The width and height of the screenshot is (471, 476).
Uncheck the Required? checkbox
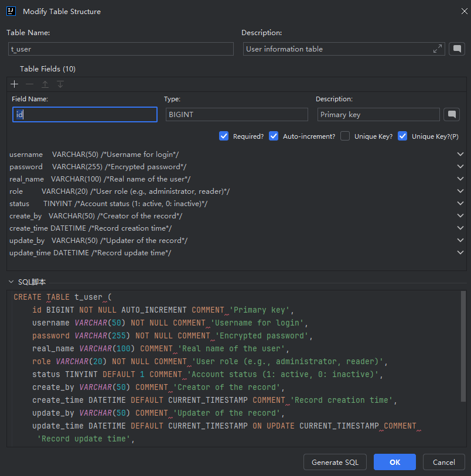pyautogui.click(x=224, y=136)
